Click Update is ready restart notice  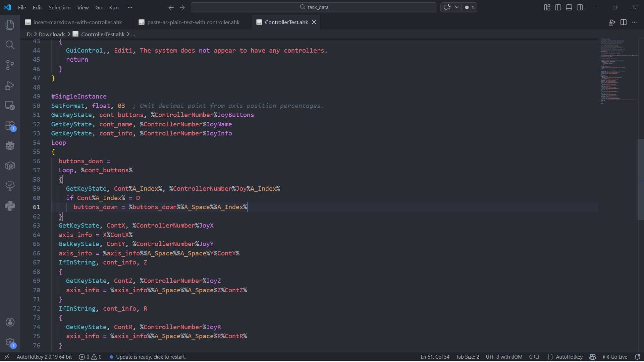click(x=148, y=357)
